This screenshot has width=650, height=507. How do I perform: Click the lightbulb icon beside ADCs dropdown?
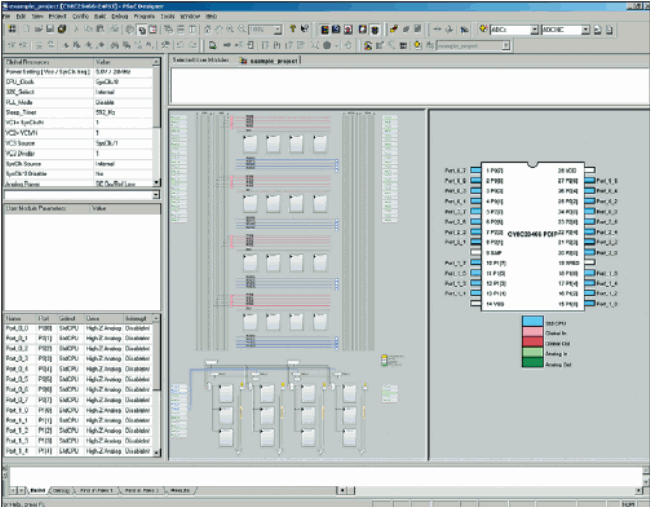click(483, 29)
